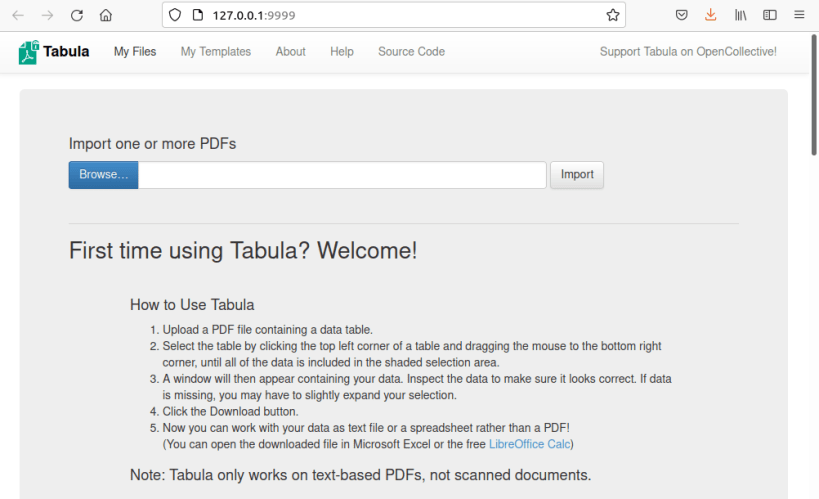The image size is (819, 499).
Task: Open the Help page
Action: (x=342, y=52)
